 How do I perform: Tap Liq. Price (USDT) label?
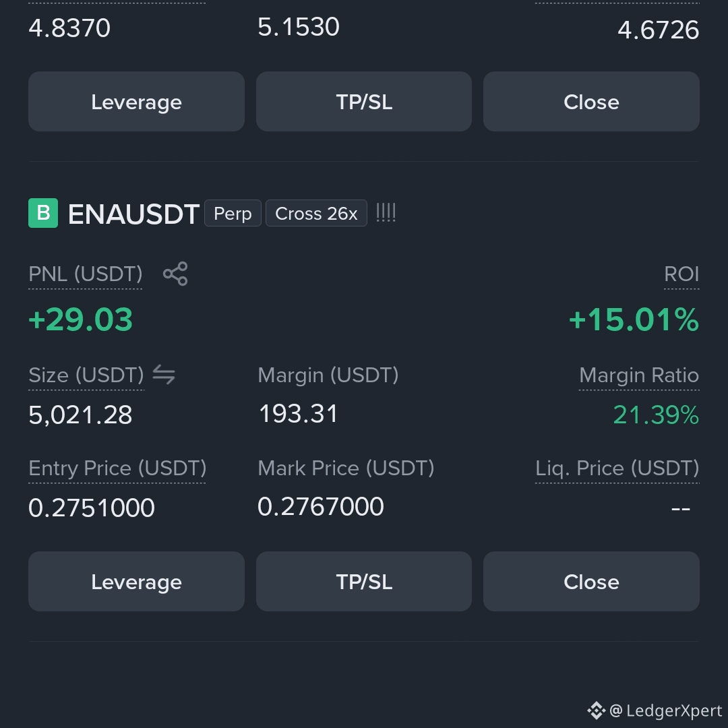coord(617,468)
